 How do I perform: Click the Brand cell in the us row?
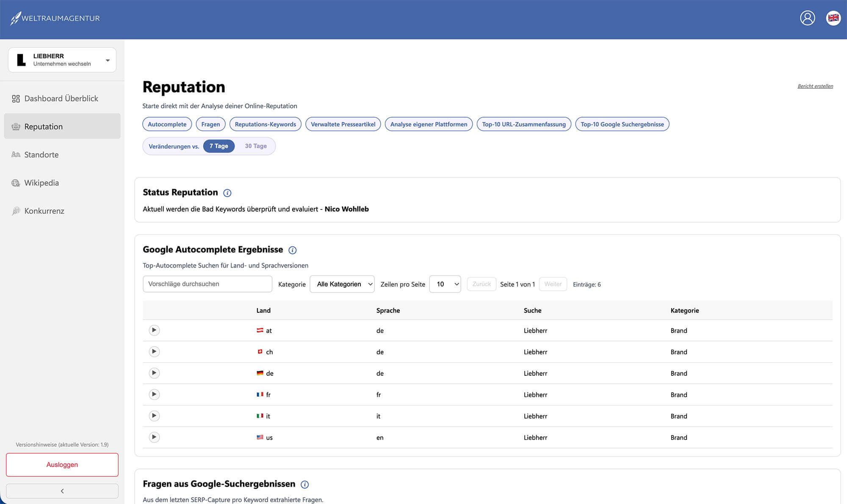point(678,438)
